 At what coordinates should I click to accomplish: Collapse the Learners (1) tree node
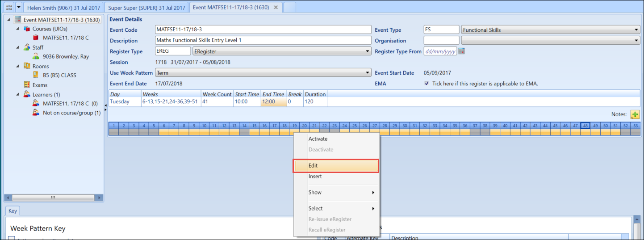[x=18, y=94]
